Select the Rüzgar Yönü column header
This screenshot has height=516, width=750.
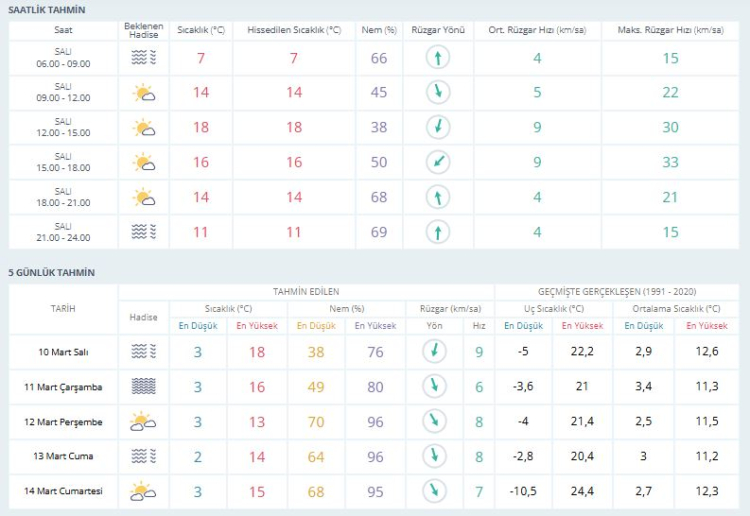pos(436,30)
